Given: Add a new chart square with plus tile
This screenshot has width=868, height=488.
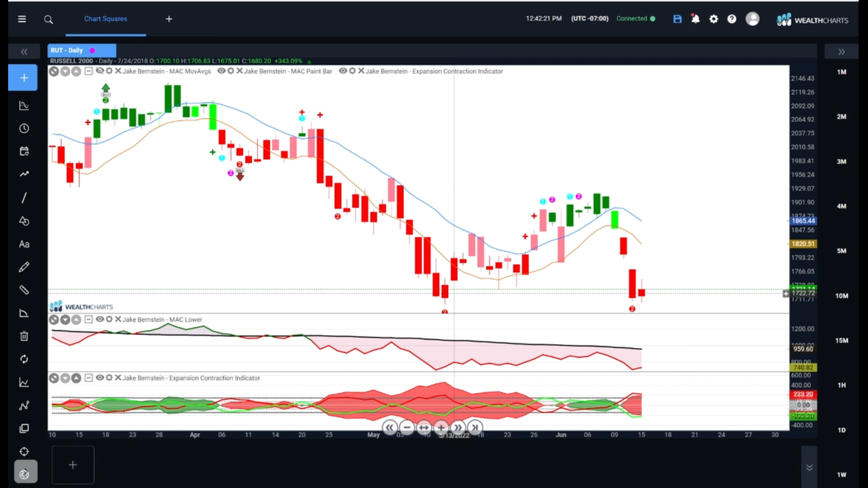Looking at the screenshot, I should click(73, 465).
